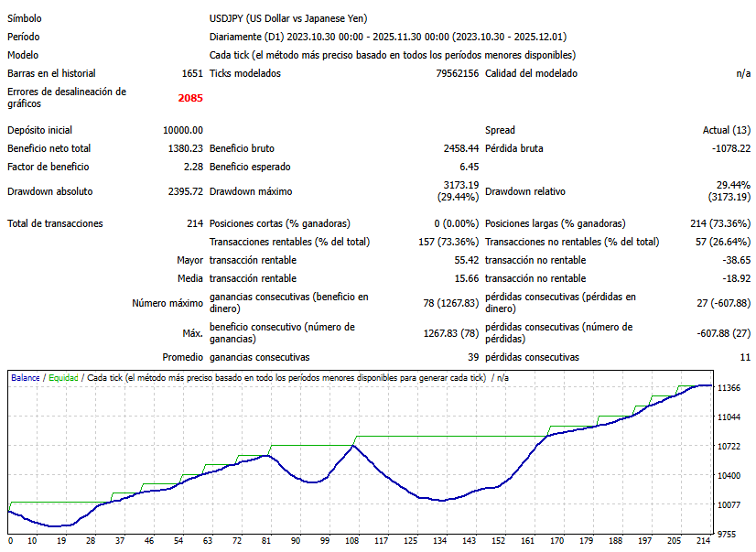Click the red 2085 chart mismatch errors value
The height and width of the screenshot is (552, 756).
(190, 98)
